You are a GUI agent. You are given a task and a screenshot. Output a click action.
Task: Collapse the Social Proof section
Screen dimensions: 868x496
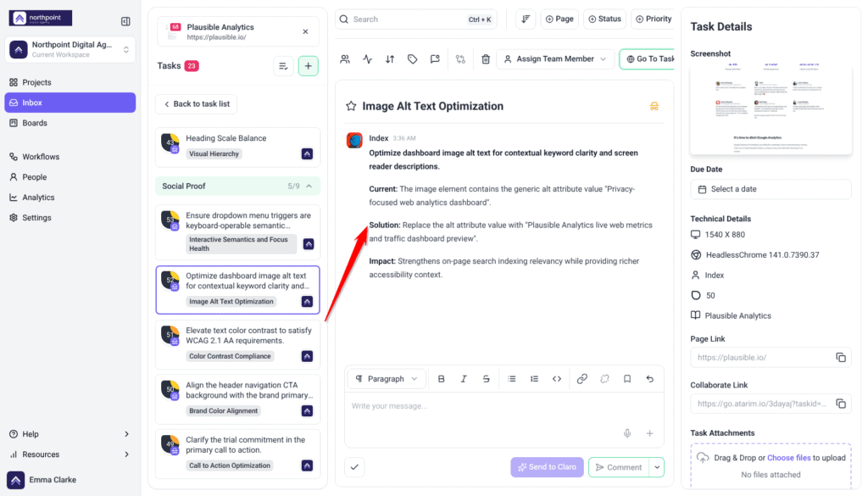point(309,186)
